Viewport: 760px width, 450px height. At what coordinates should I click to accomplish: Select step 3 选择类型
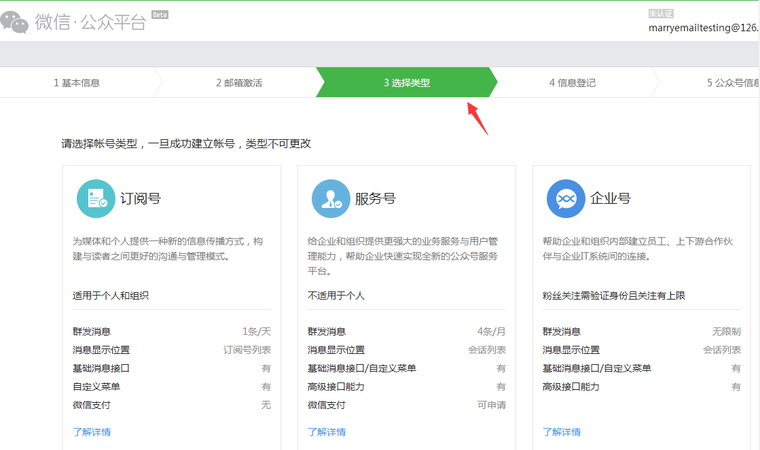click(407, 83)
